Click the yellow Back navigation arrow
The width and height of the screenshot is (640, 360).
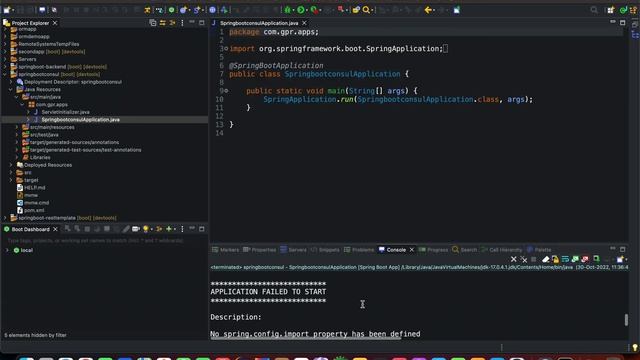click(428, 10)
